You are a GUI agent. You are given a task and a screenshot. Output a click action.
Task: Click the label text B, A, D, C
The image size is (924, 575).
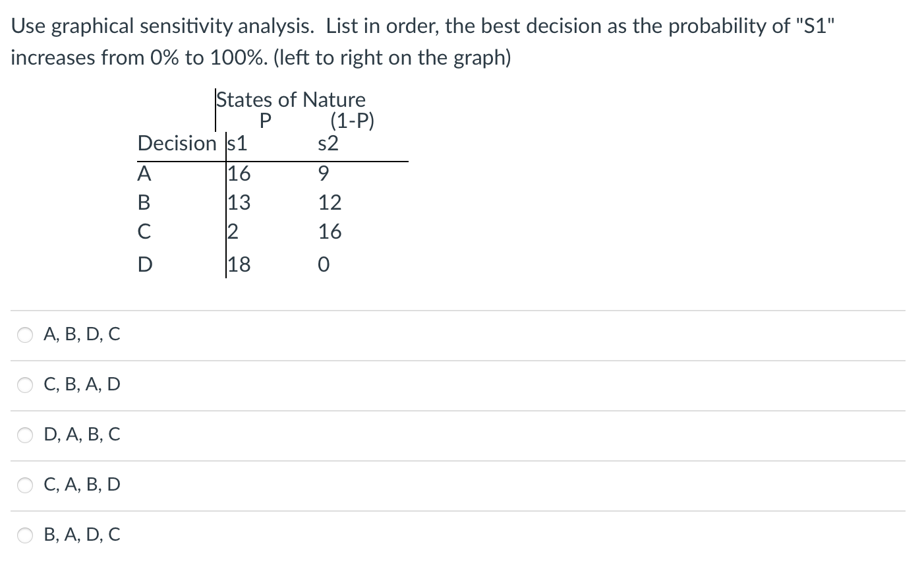point(81,535)
